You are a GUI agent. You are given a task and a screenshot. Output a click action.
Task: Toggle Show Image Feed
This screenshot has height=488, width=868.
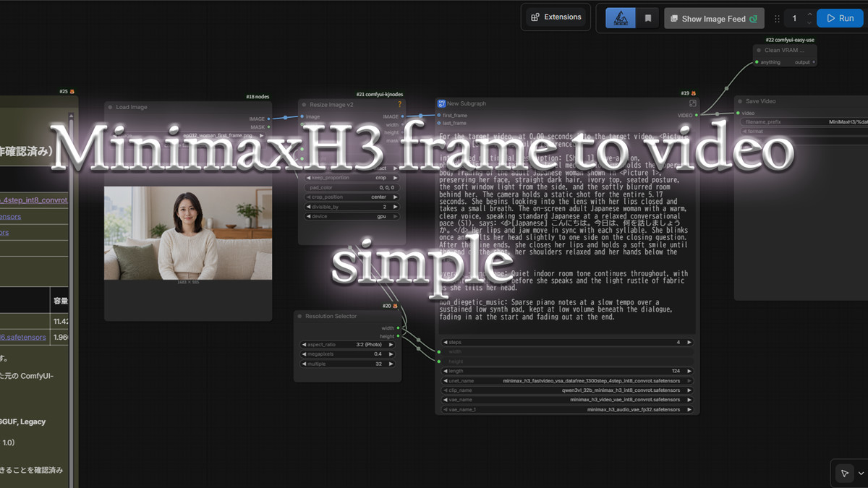click(713, 19)
